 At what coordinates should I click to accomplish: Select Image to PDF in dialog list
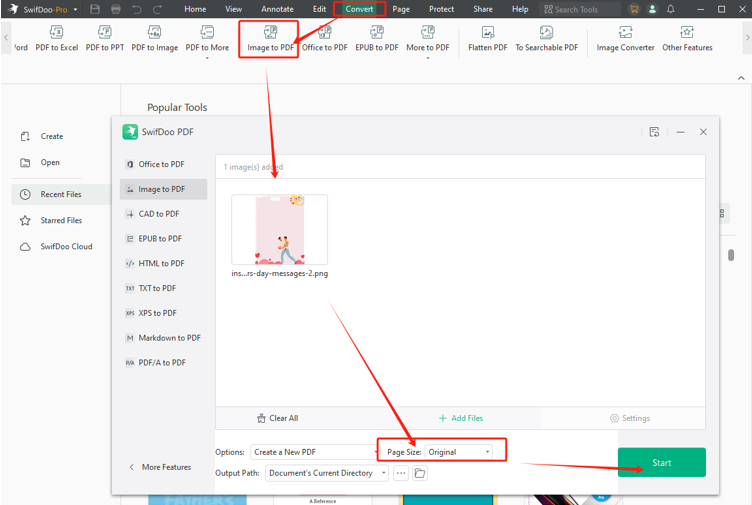pos(163,189)
